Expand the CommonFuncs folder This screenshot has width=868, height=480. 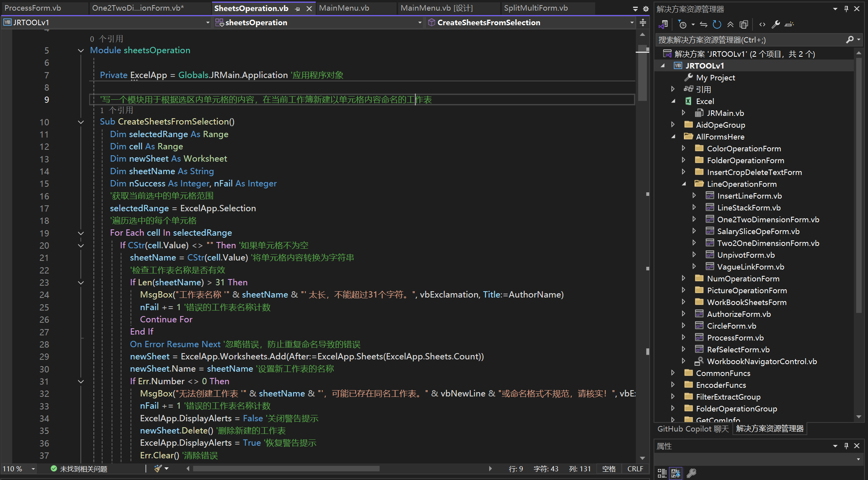[x=673, y=373]
